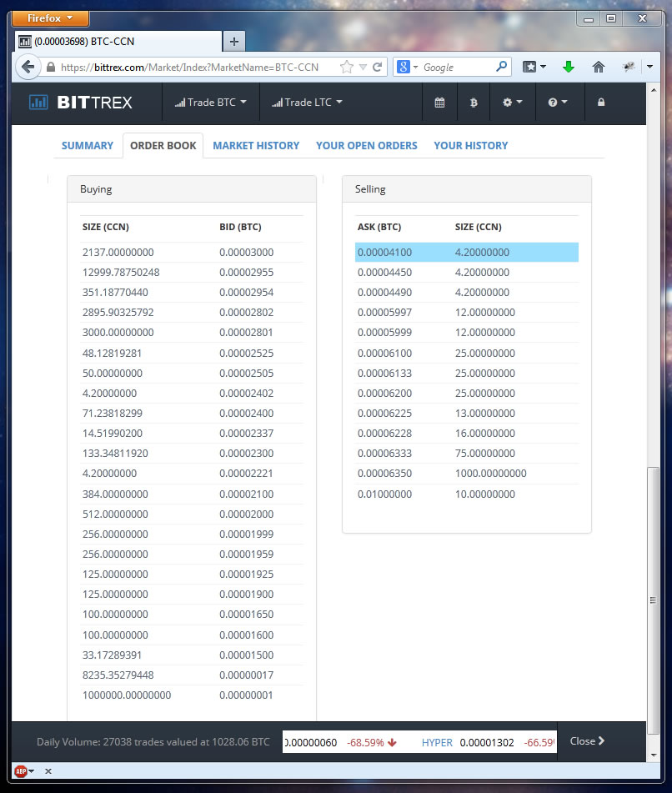Click ask price 0.00004450
Viewport: 672px width, 793px height.
pyautogui.click(x=385, y=272)
